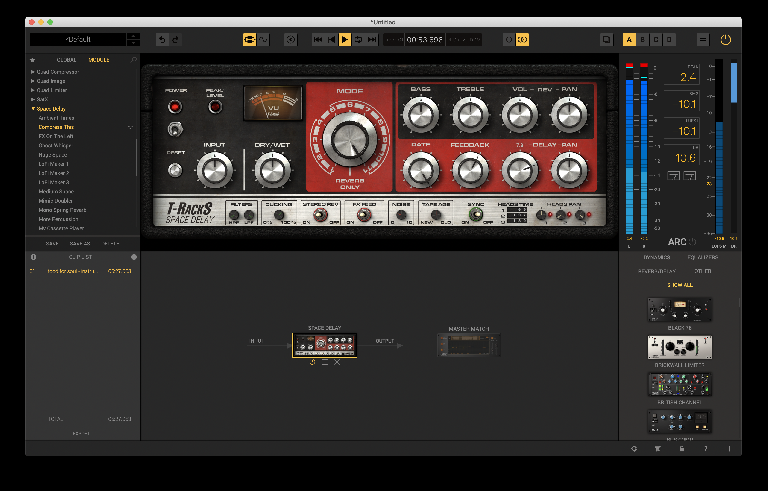Open the hamburger menu icon

tap(703, 40)
